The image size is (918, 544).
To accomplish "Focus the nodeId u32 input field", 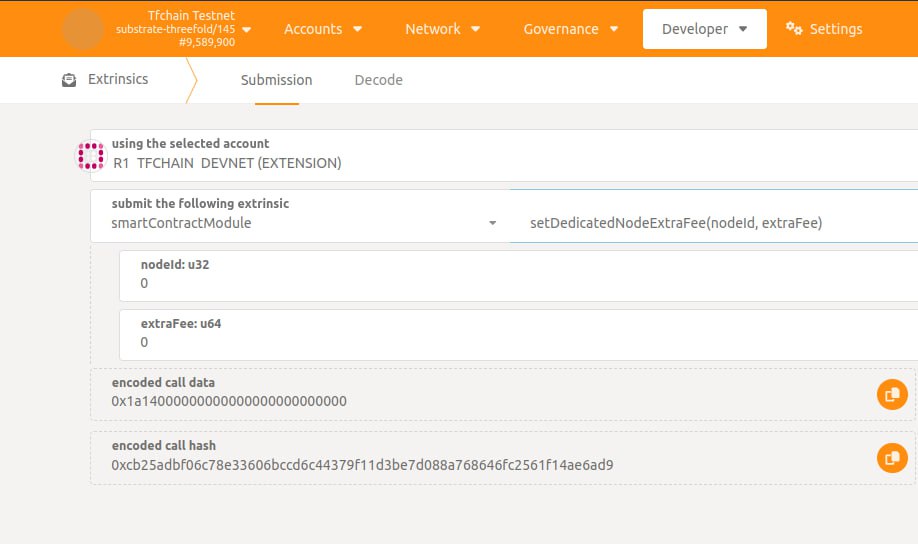I will 519,276.
